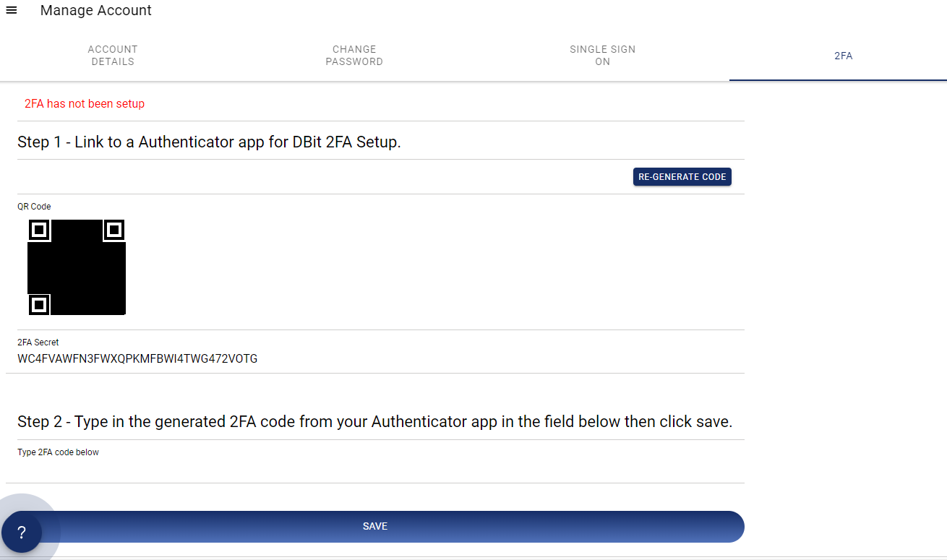Click the Step 1 Authenticator app heading
This screenshot has width=947, height=560.
[x=209, y=142]
